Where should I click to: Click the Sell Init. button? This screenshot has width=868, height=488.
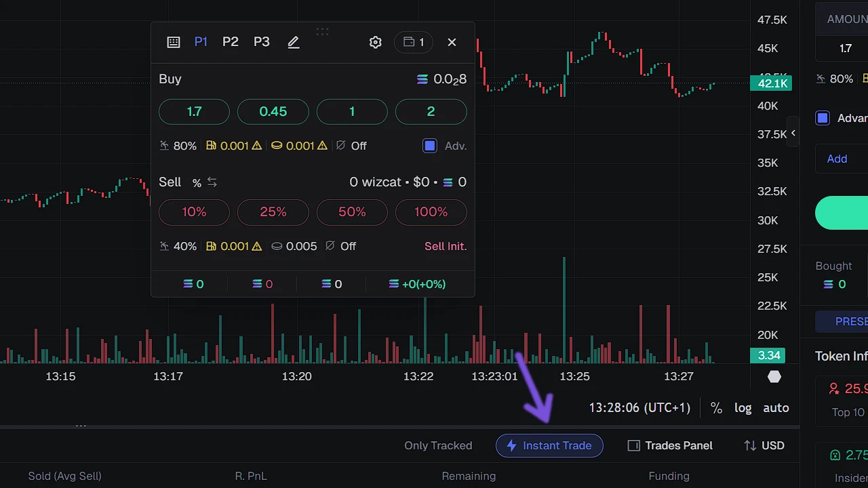coord(446,246)
